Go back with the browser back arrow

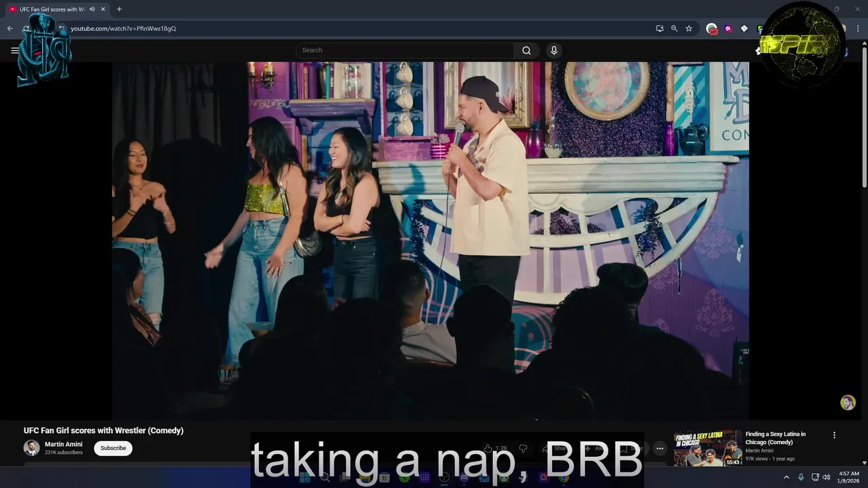pyautogui.click(x=10, y=28)
